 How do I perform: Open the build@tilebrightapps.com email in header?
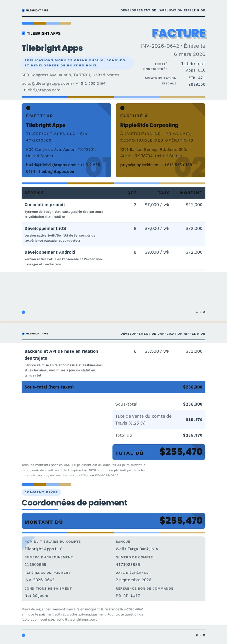coord(47,83)
